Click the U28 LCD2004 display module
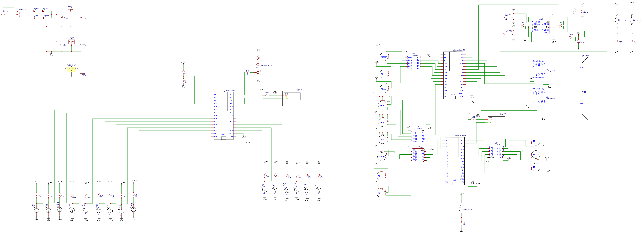 296,99
